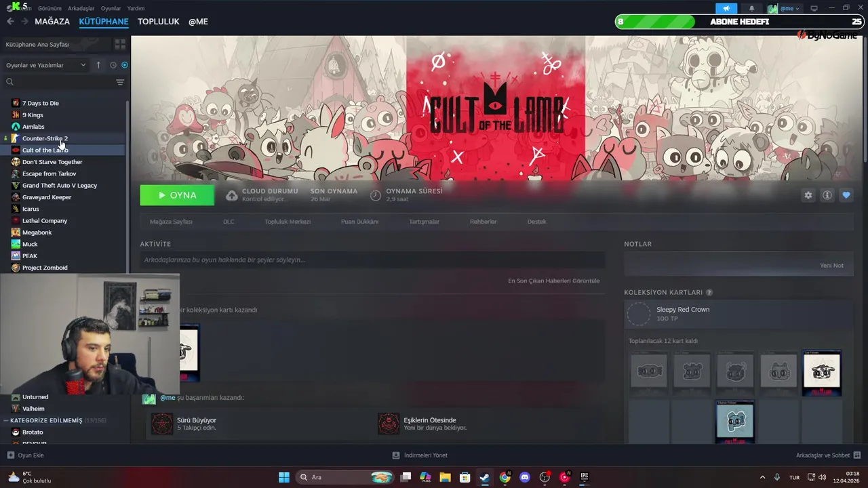Open the Yardım menu
Image resolution: width=868 pixels, height=488 pixels.
click(x=136, y=8)
